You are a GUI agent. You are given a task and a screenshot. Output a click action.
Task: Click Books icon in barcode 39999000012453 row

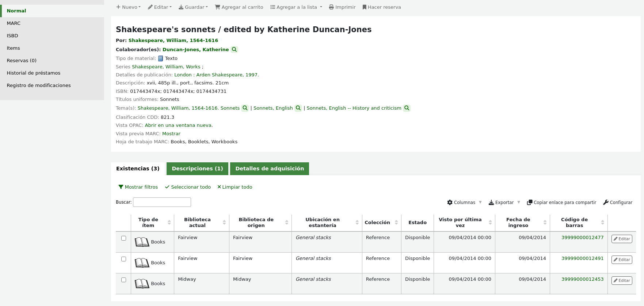(142, 283)
